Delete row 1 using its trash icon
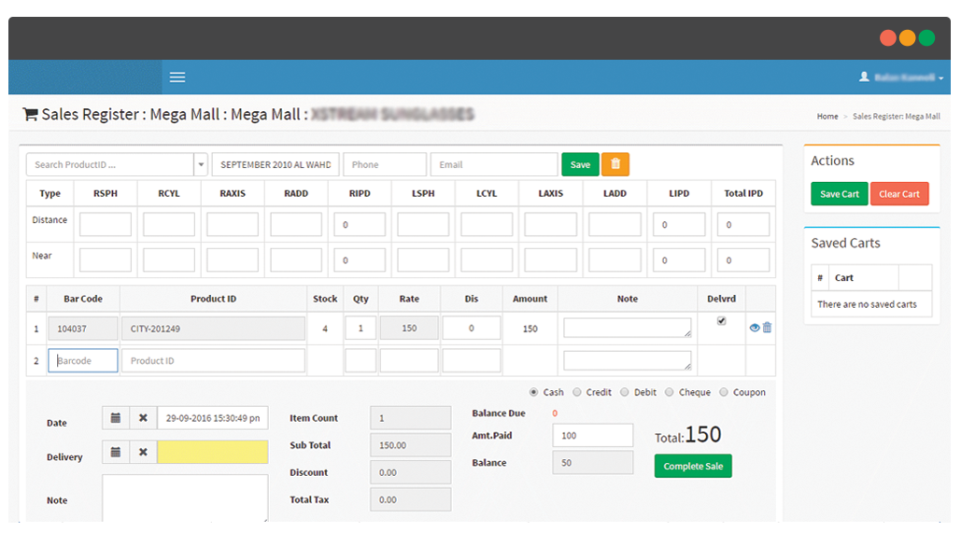 [x=768, y=328]
